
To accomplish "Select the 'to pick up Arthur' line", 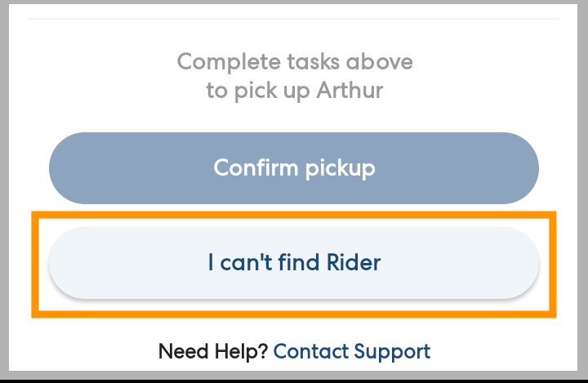I will [x=295, y=90].
